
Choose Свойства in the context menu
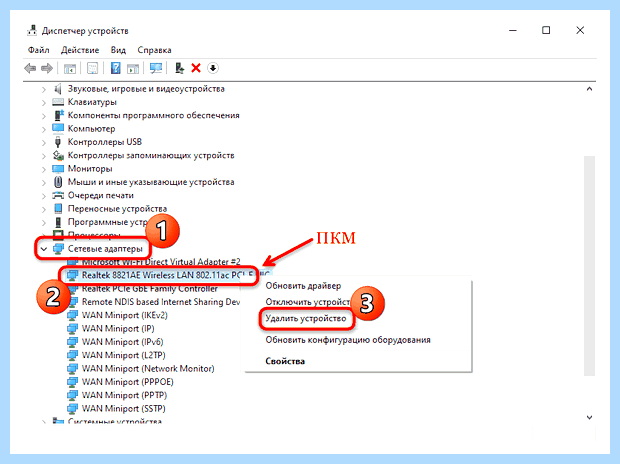pyautogui.click(x=285, y=361)
